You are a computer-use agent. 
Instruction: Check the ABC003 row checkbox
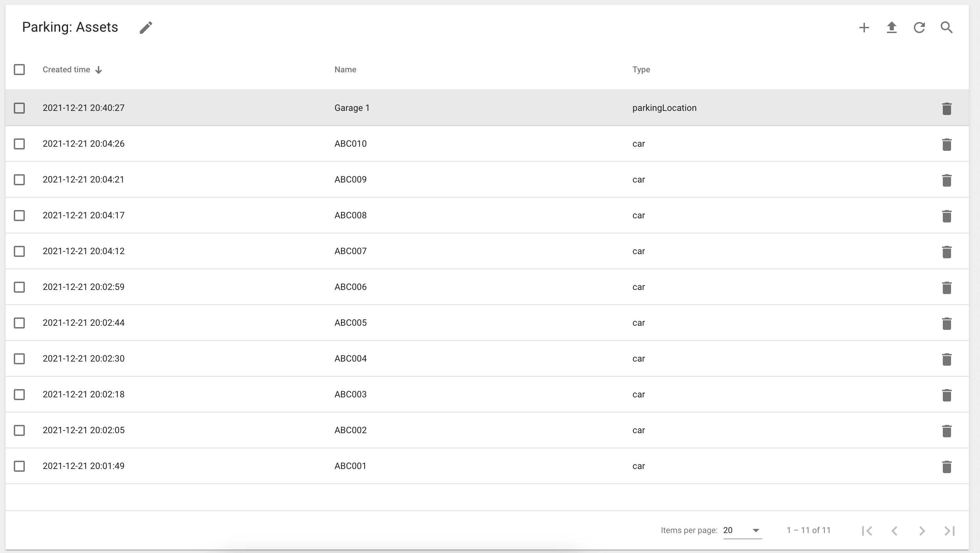pyautogui.click(x=19, y=395)
